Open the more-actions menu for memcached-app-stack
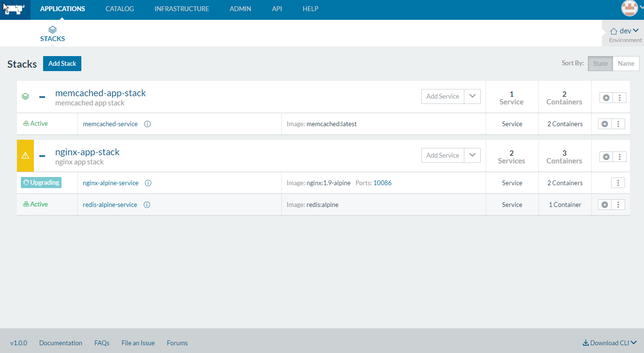Viewport: 644px width, 353px height. click(x=620, y=98)
